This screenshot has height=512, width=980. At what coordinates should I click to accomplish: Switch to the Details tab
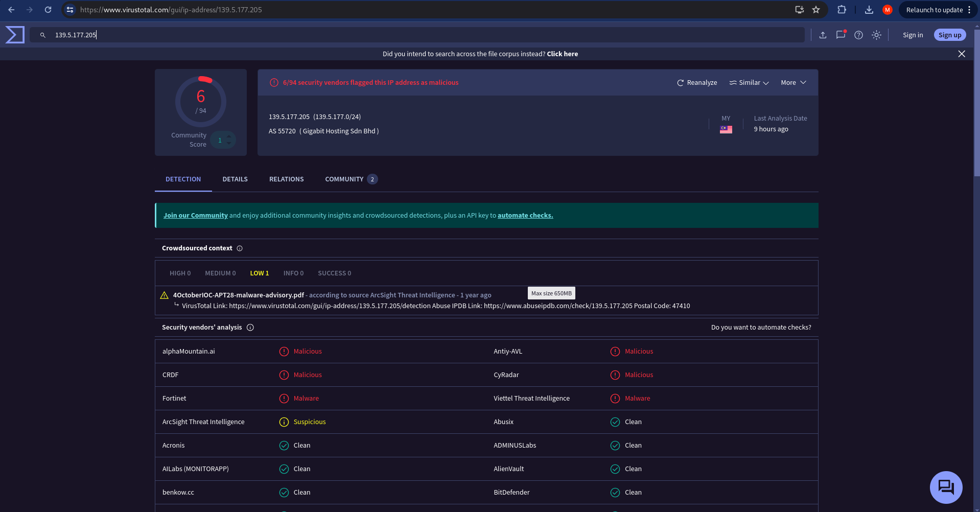pos(235,179)
